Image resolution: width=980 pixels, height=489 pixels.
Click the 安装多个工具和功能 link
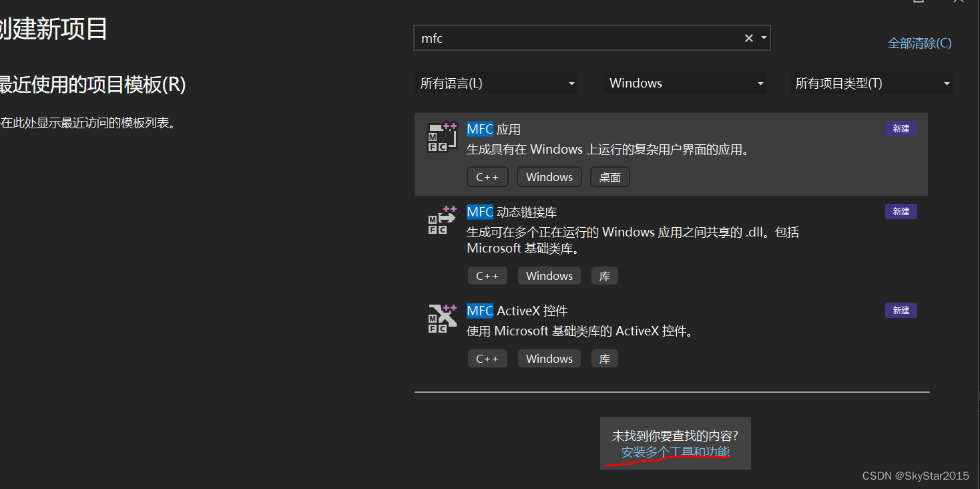(x=676, y=452)
